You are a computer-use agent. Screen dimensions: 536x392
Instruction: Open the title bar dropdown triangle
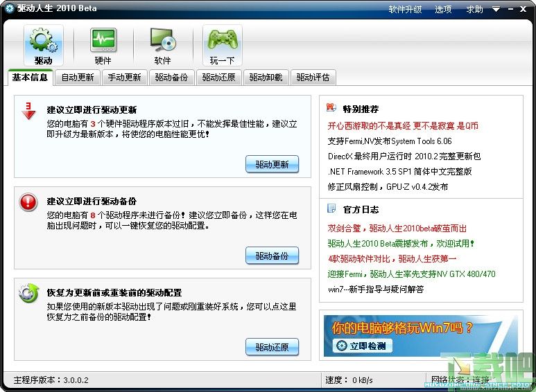tap(496, 9)
